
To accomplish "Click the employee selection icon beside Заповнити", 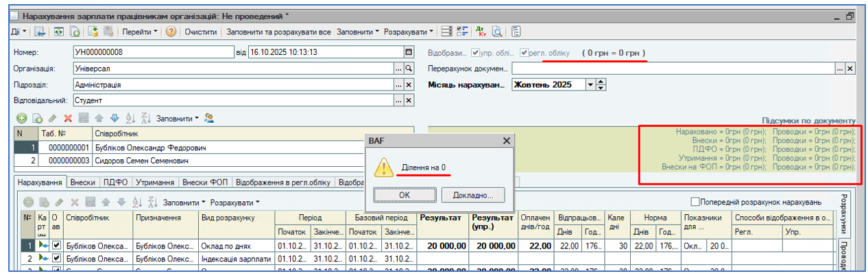I will click(210, 118).
